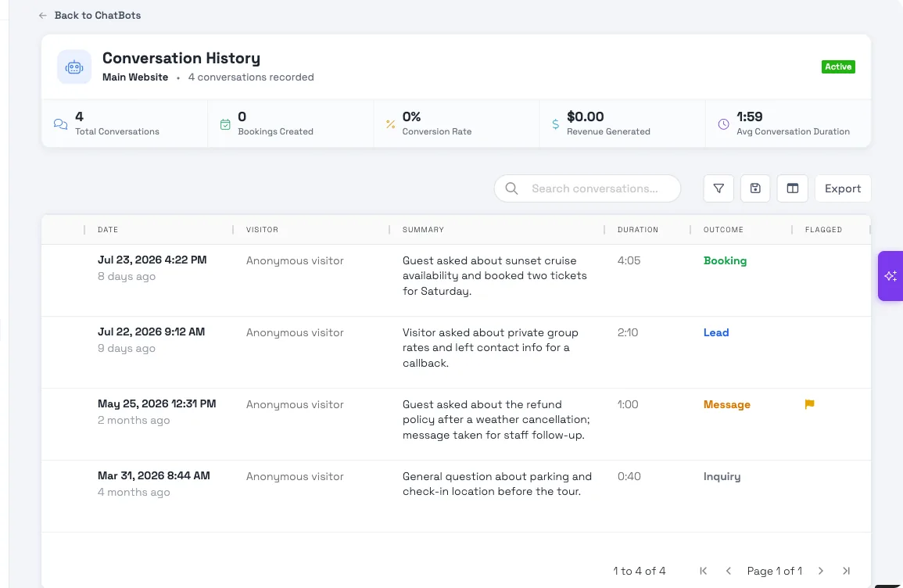The image size is (903, 588).
Task: Open the purple AI sparkle side panel
Action: click(x=890, y=276)
